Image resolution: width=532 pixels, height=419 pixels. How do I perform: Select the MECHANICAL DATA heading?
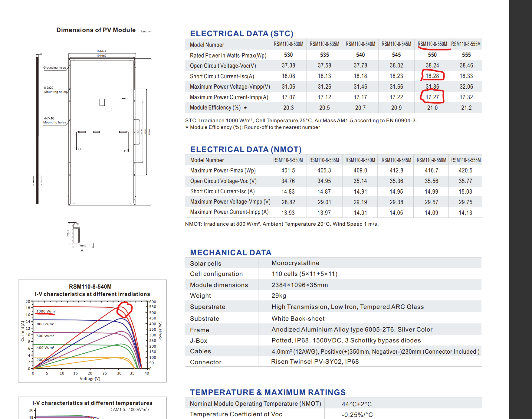tap(231, 253)
